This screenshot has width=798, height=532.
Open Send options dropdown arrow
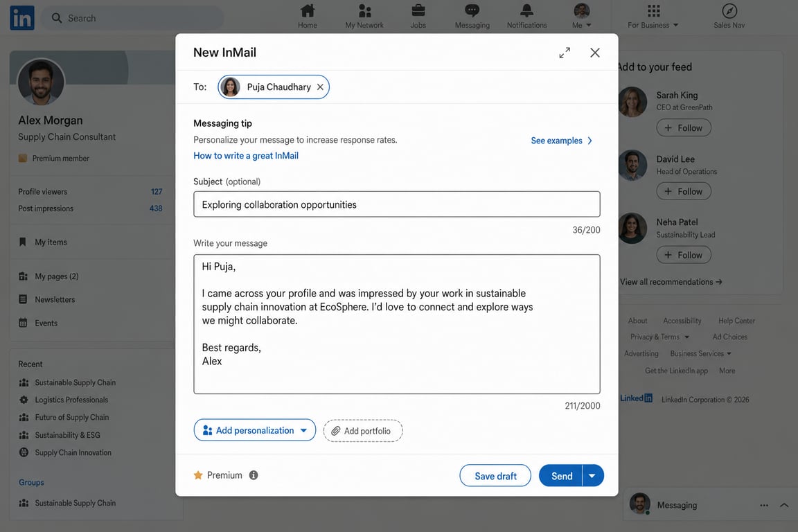click(593, 475)
